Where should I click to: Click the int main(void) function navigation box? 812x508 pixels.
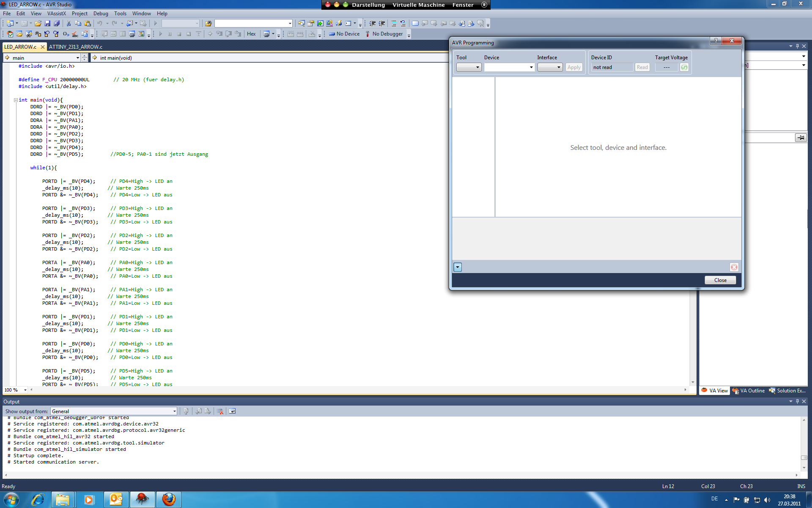click(x=270, y=58)
